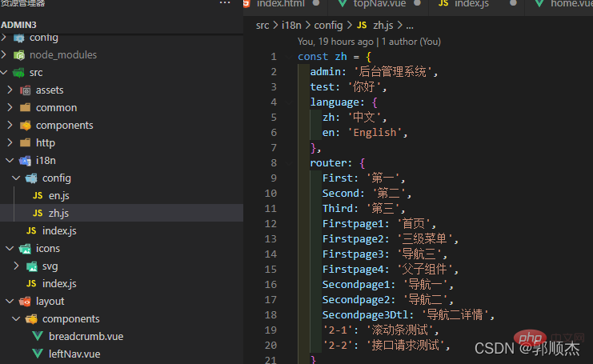Click the JS icon of i18n index.js
This screenshot has height=364, width=593.
pyautogui.click(x=31, y=231)
